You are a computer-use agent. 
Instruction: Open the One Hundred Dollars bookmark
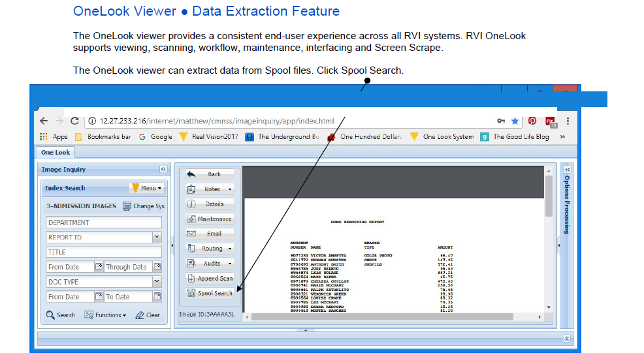[364, 136]
